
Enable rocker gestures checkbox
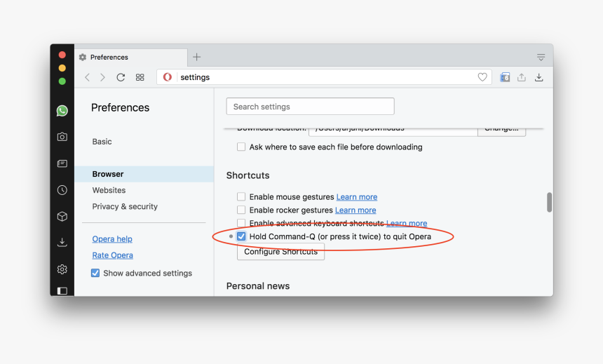(x=241, y=210)
